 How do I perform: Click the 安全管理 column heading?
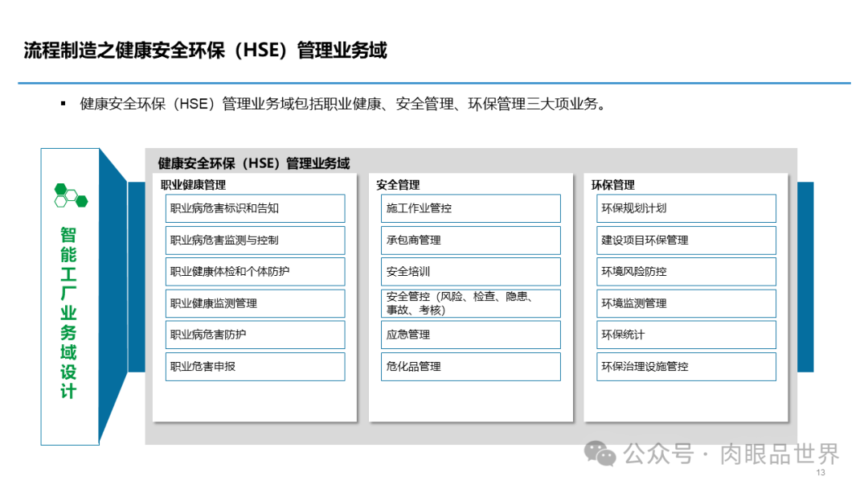tap(398, 185)
